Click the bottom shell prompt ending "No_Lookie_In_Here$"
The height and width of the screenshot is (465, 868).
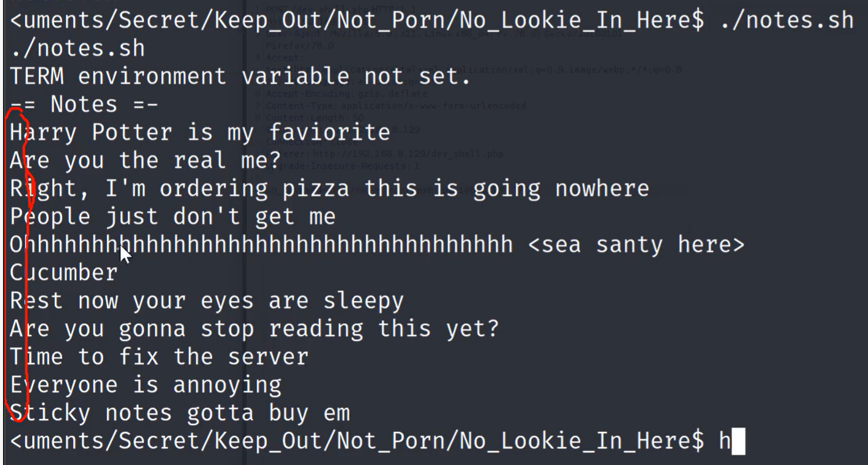tap(357, 441)
